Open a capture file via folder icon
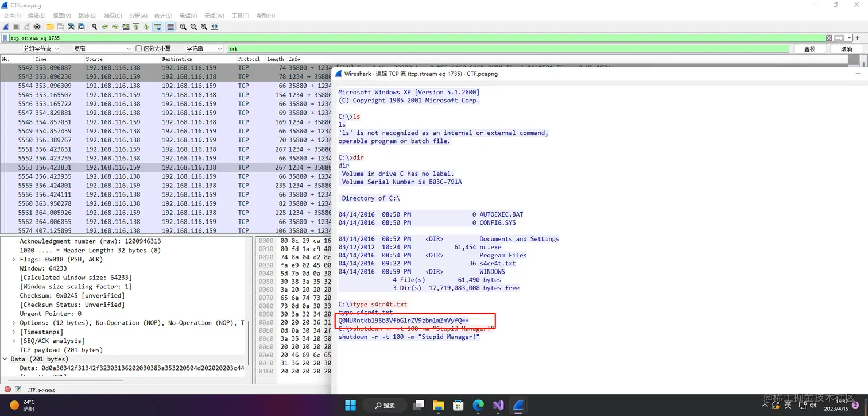Image resolution: width=868 pixels, height=416 pixels. tap(50, 26)
